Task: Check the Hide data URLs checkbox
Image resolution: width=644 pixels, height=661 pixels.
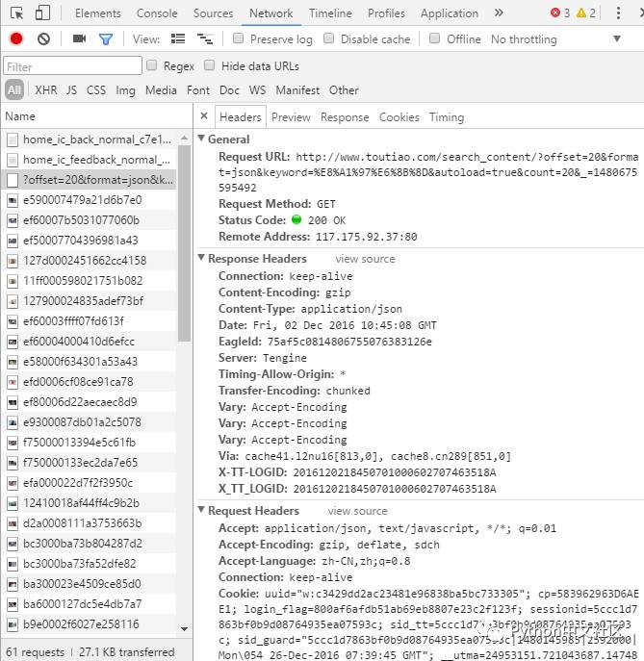Action: point(210,65)
